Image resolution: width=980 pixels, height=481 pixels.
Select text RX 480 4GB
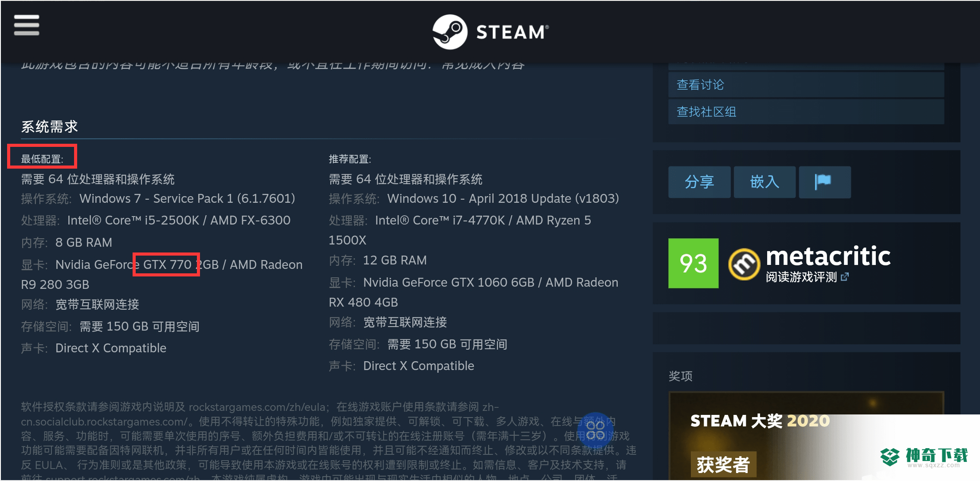[x=363, y=302]
